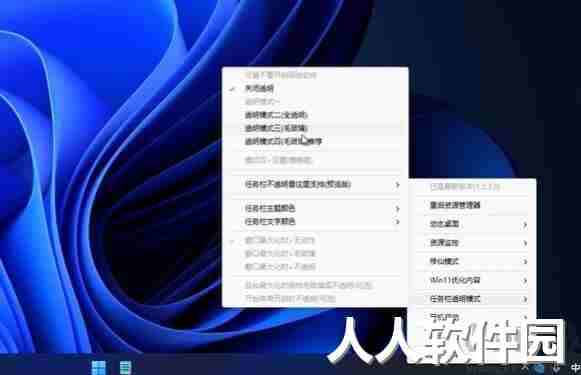Expand the 任务栏透明模式 submenu
Viewport: 581px width, 375px height.
pyautogui.click(x=472, y=299)
